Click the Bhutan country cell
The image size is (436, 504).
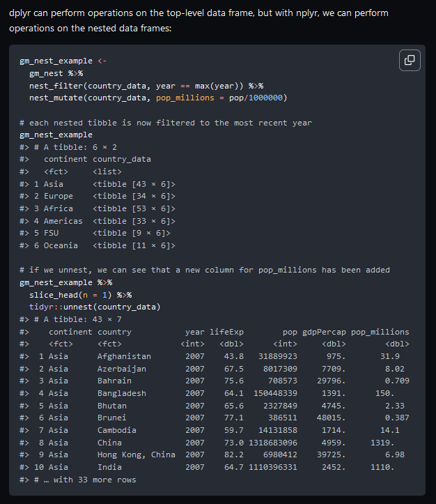click(112, 406)
